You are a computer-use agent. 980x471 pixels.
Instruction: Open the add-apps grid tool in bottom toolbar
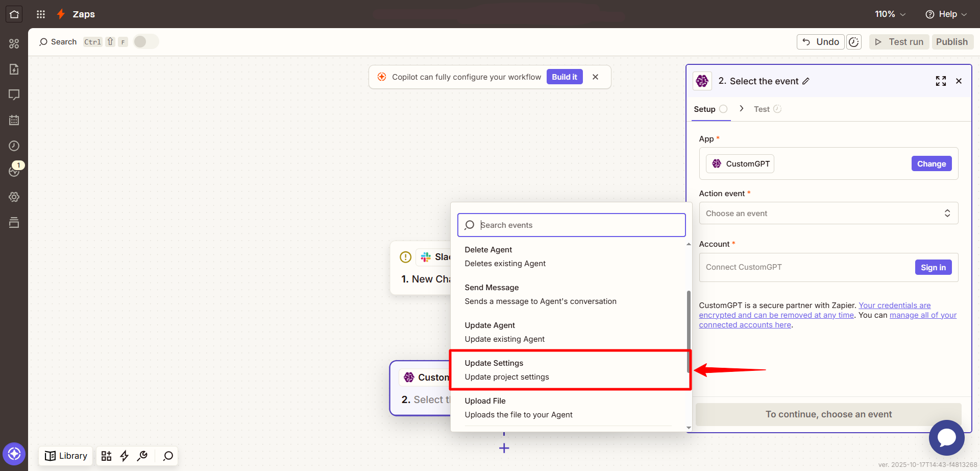coord(106,456)
